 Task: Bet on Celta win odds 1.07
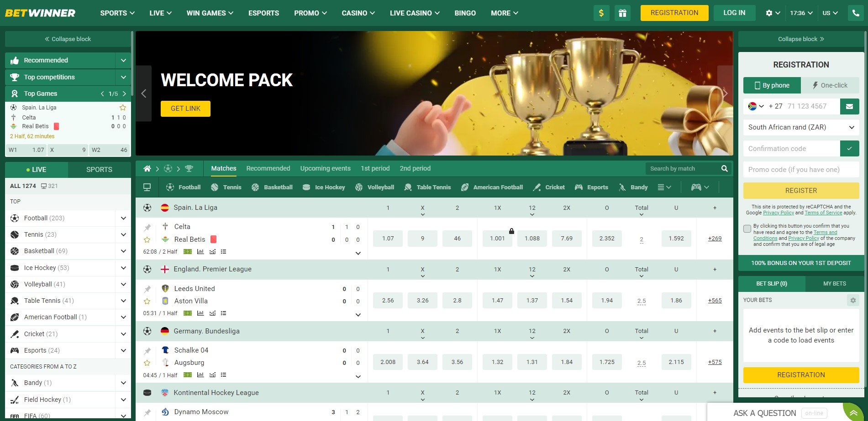click(x=388, y=239)
